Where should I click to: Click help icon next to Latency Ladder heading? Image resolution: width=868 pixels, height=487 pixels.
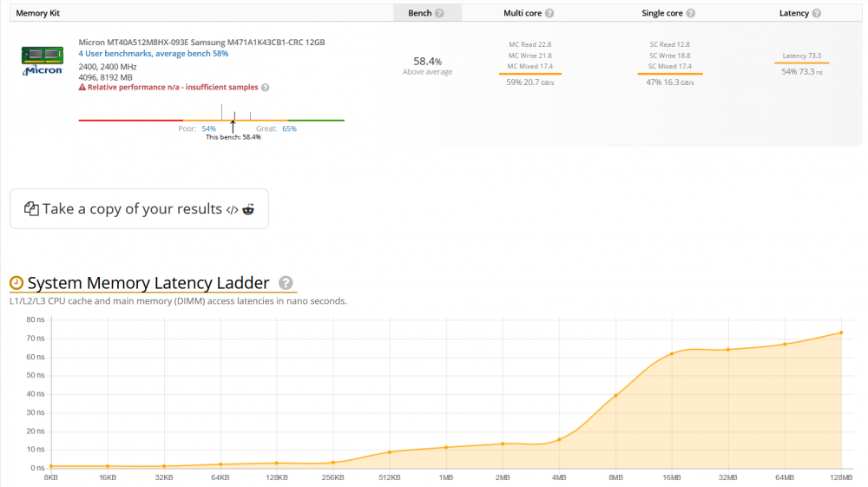point(286,283)
